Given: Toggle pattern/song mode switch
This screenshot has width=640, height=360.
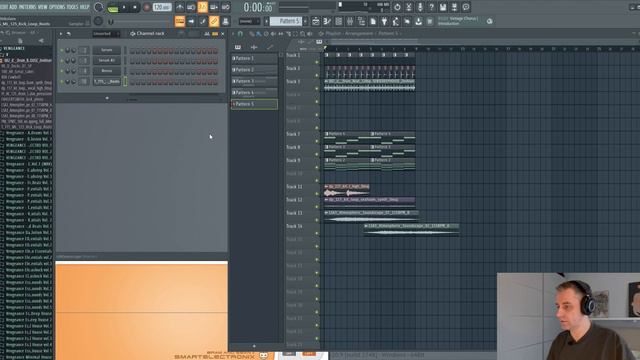Looking at the screenshot, I should tap(113, 7).
